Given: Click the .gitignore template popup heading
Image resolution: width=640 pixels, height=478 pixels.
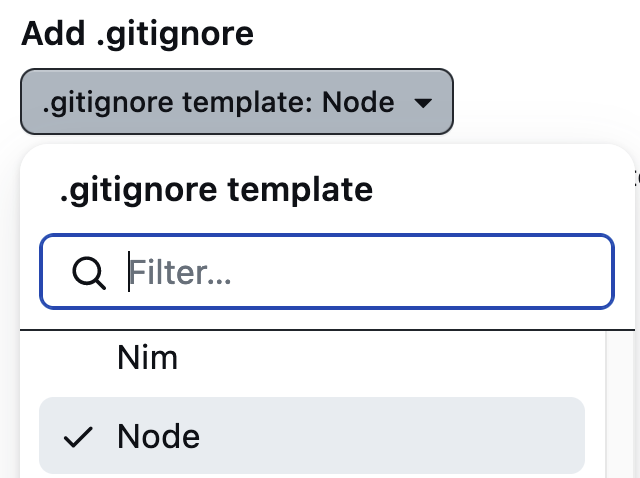Looking at the screenshot, I should click(x=216, y=190).
